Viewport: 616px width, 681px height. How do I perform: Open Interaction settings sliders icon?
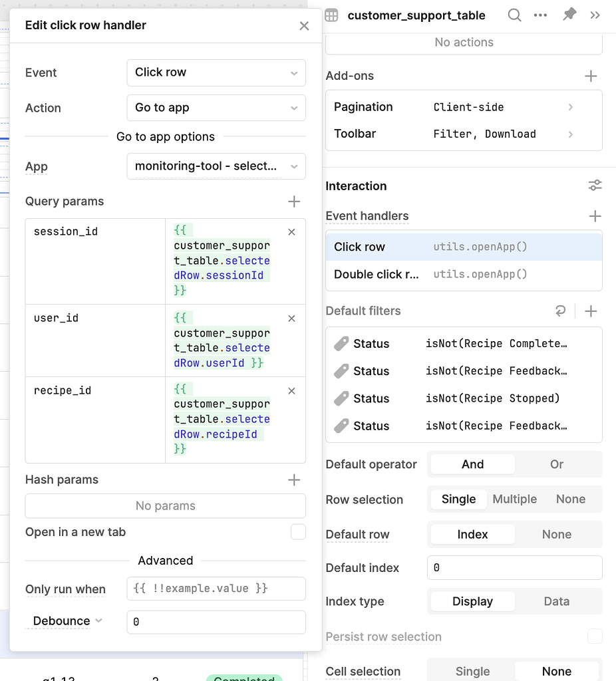(595, 186)
